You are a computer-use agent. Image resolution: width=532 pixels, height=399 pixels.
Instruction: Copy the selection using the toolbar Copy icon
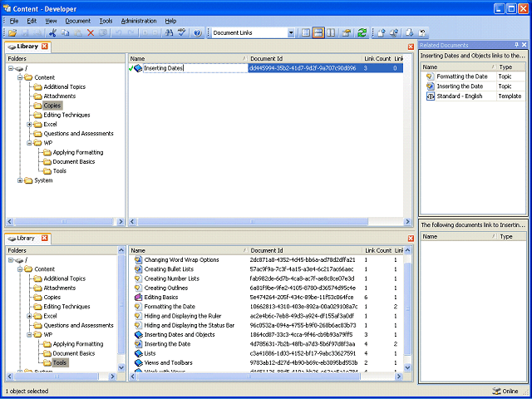coord(65,33)
